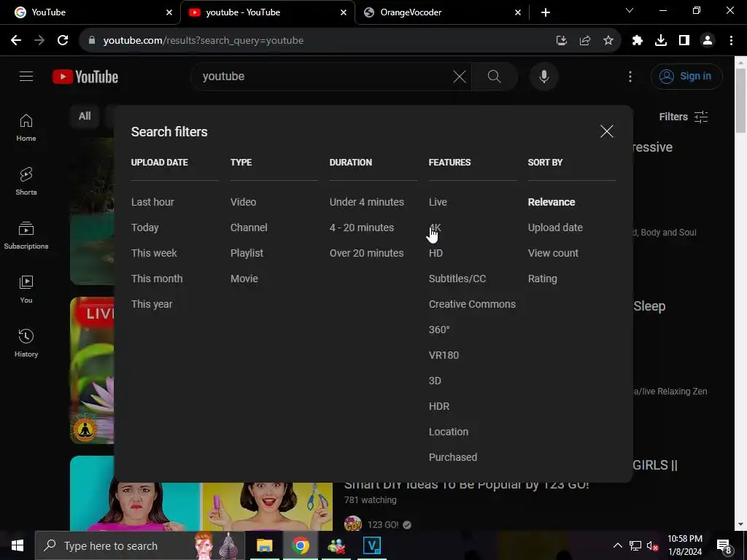Enable the Purchased filter
The image size is (747, 560).
point(452,457)
